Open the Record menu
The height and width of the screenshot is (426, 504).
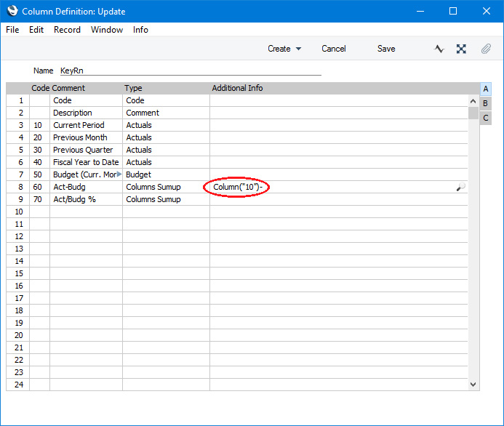tap(67, 30)
